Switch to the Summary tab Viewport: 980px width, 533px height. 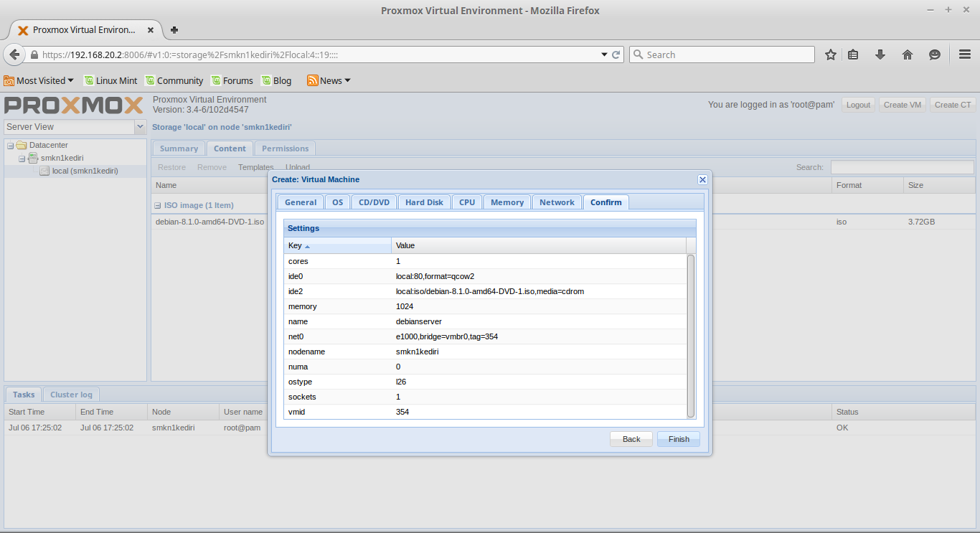(179, 148)
